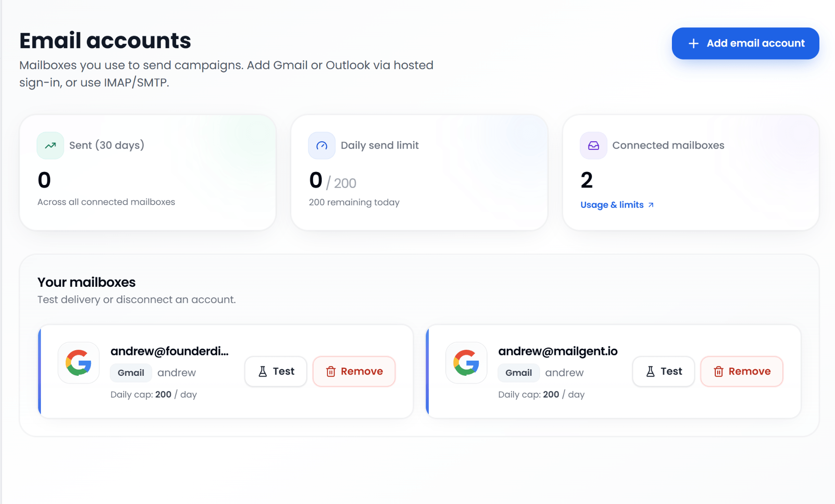Click the Your mailboxes section heading
This screenshot has height=504, width=835.
pyautogui.click(x=87, y=282)
